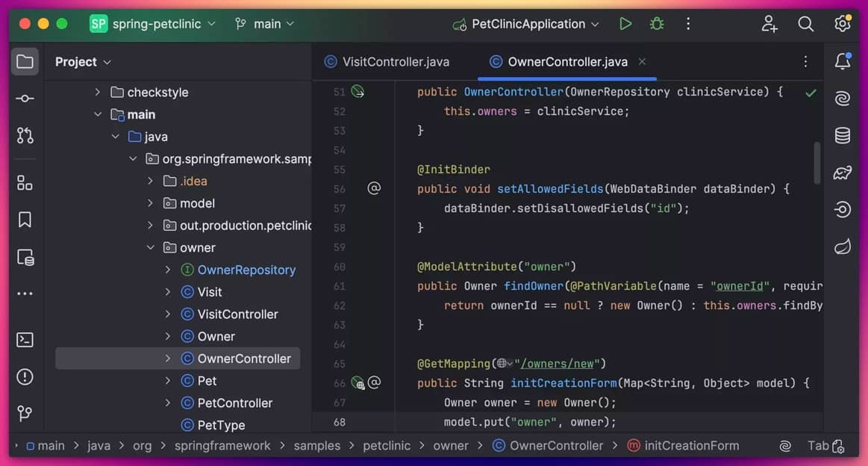Open the Database tool window icon
Image resolution: width=868 pixels, height=466 pixels.
(843, 135)
